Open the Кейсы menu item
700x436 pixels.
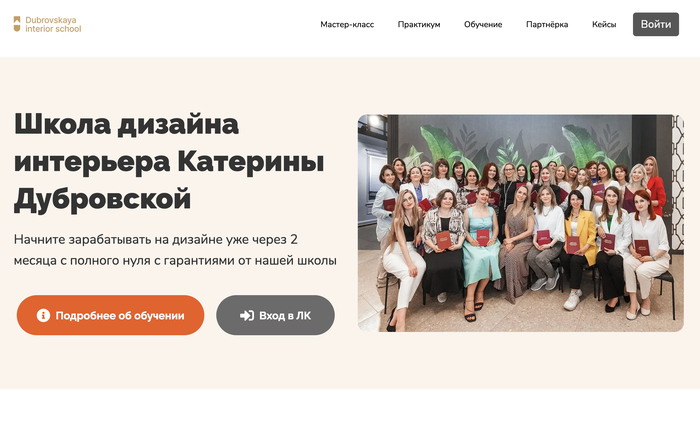pyautogui.click(x=604, y=25)
